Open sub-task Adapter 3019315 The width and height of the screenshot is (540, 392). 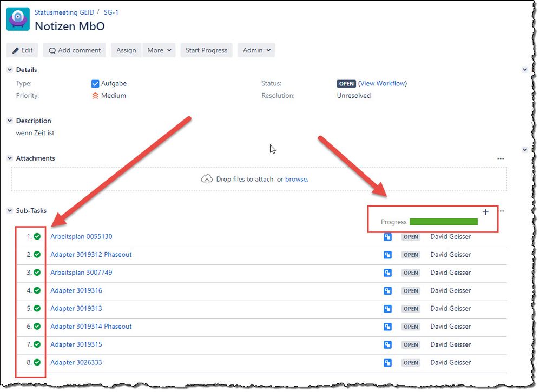tap(76, 344)
